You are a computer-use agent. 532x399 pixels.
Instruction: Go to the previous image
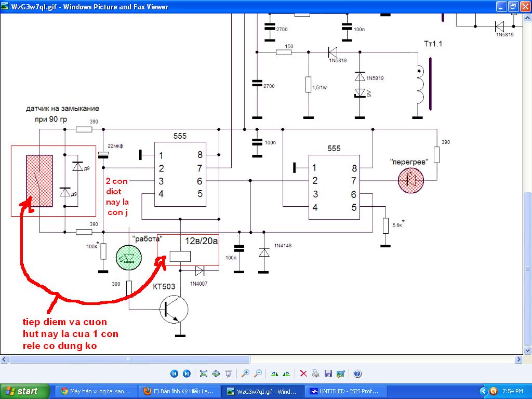point(174,374)
